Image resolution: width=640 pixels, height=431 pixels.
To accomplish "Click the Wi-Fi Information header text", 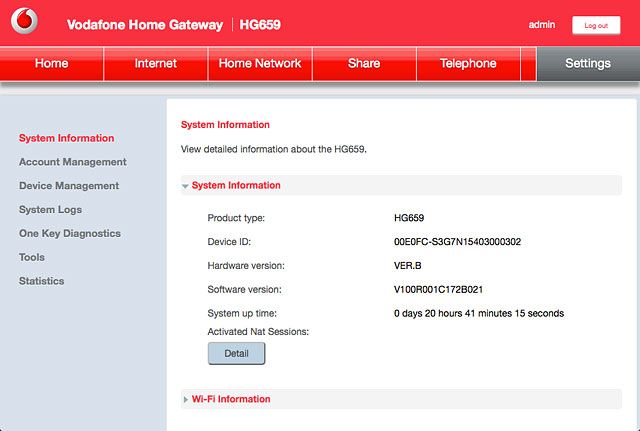I will coord(231,399).
